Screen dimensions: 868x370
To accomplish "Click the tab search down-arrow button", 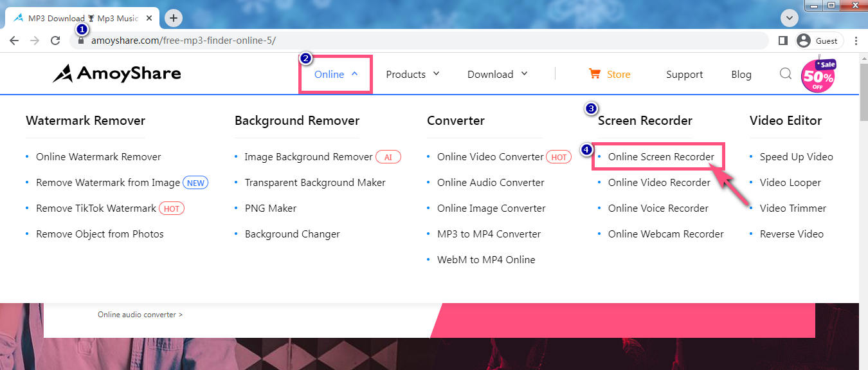I will tap(790, 17).
